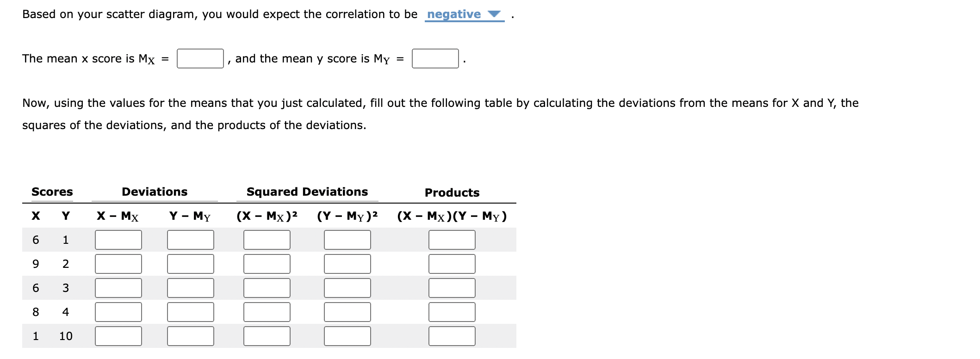The image size is (980, 359).
Task: Click the (X − Mx)² box in the 6,3 row
Action: pyautogui.click(x=267, y=288)
